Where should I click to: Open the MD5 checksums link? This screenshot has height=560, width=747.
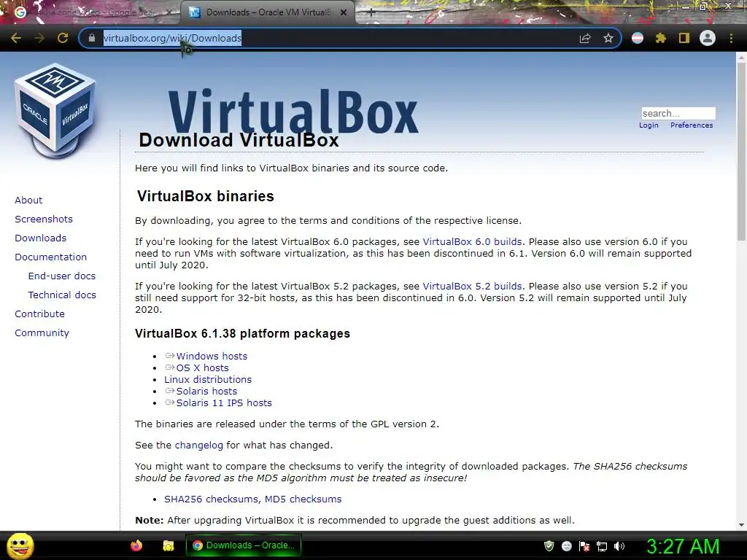[303, 499]
